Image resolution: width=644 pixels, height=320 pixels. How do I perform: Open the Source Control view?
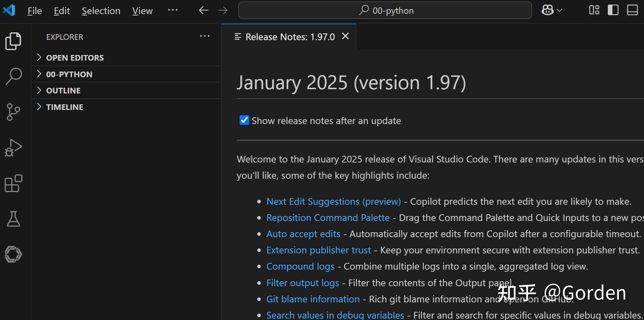click(13, 112)
